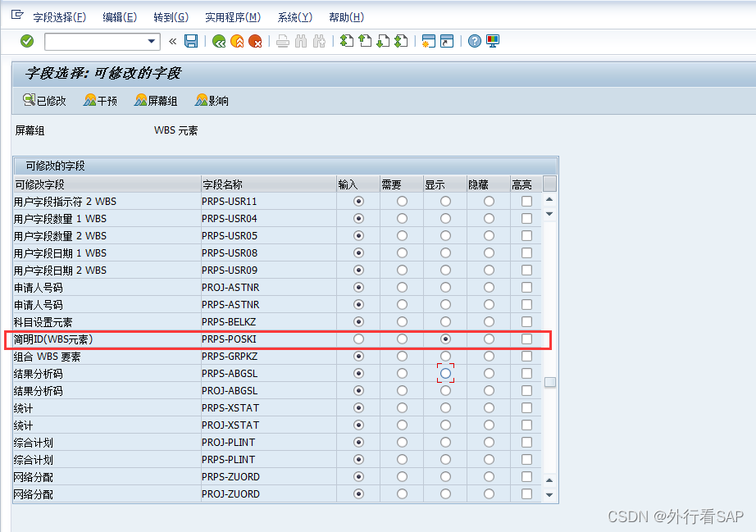The width and height of the screenshot is (756, 532).
Task: Open customize local layout monitor icon
Action: click(493, 42)
